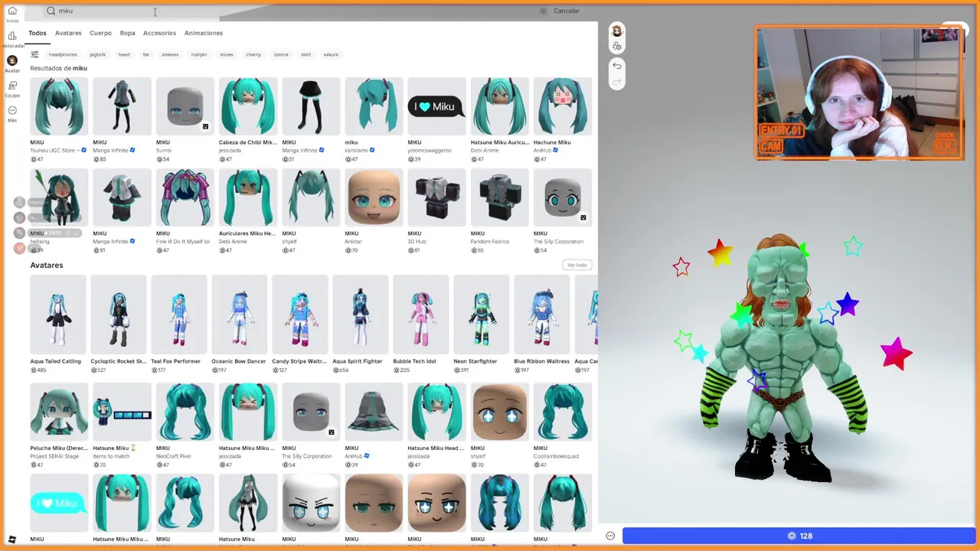This screenshot has height=551, width=980.
Task: Select MIKU hair by Touhou UGC Store
Action: pyautogui.click(x=59, y=106)
